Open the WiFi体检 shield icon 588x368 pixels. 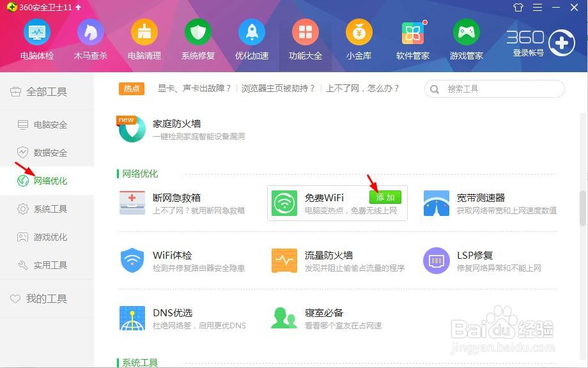pos(132,260)
